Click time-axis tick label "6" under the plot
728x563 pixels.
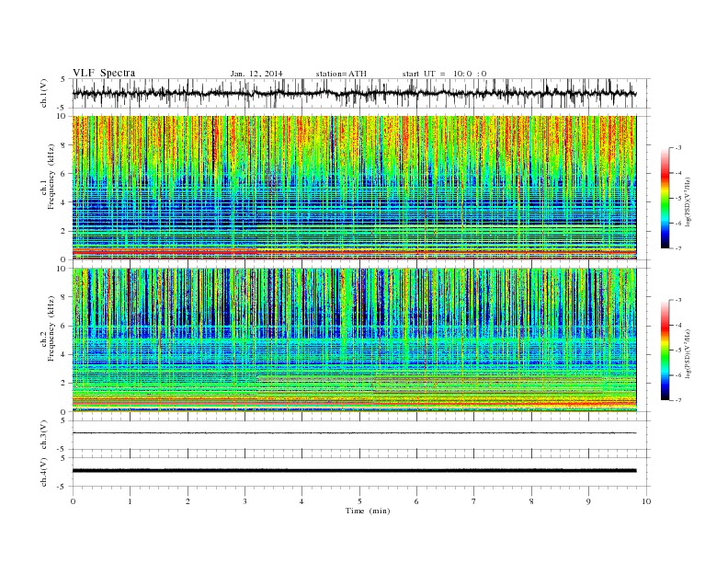pos(416,501)
